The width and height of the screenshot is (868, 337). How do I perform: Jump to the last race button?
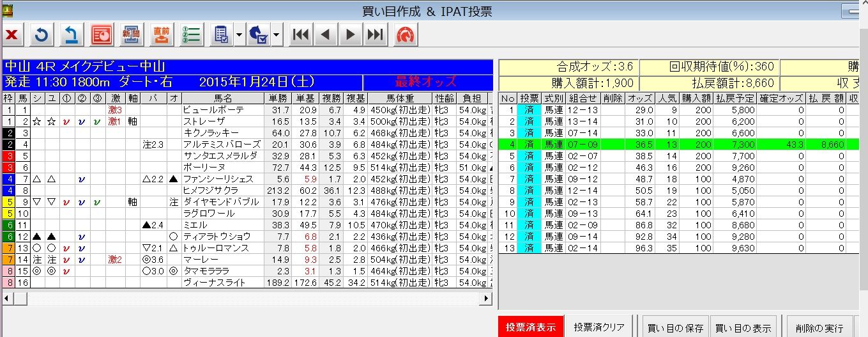click(x=376, y=35)
